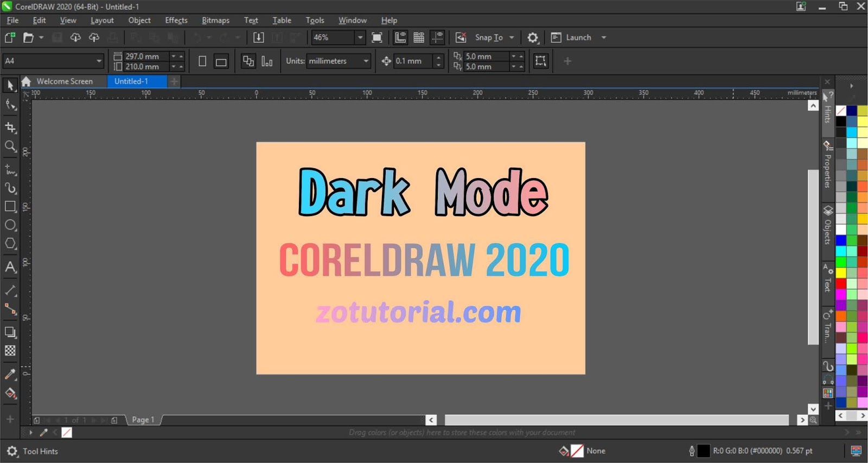Apply layout to Current Page only
This screenshot has width=868, height=463.
click(x=267, y=61)
